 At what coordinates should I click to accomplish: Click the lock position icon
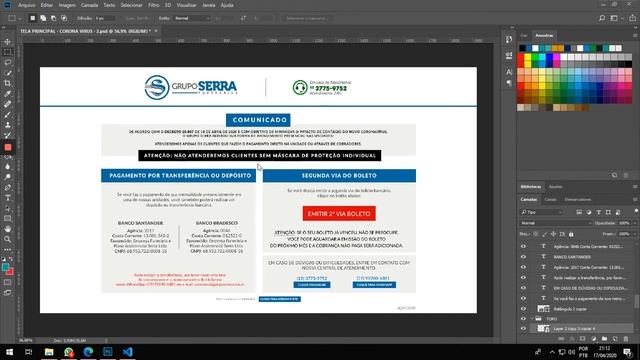pos(553,234)
